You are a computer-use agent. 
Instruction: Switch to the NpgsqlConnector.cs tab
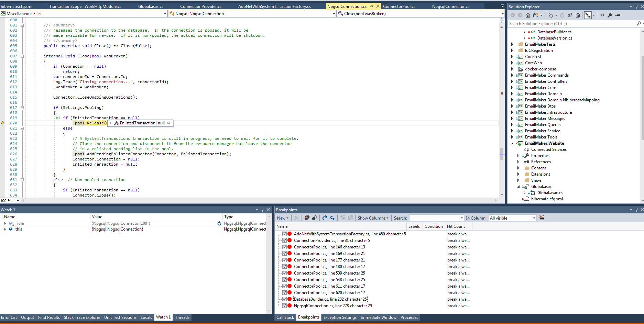[x=450, y=6]
